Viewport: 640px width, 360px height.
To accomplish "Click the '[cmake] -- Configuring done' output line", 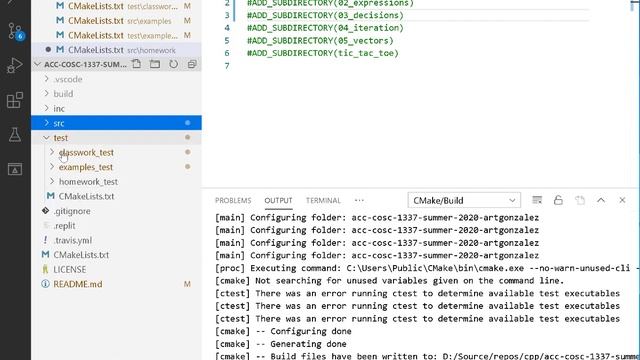I will click(x=283, y=331).
